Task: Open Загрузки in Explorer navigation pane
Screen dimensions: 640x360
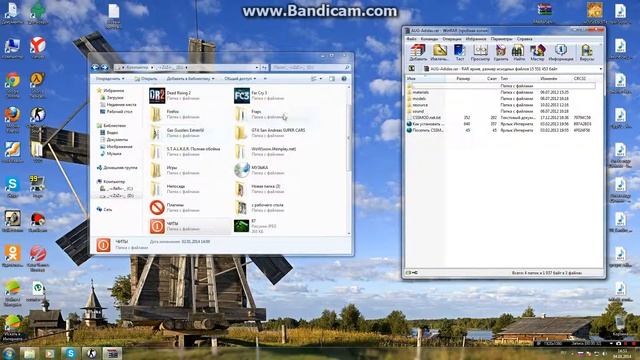Action: (111, 98)
